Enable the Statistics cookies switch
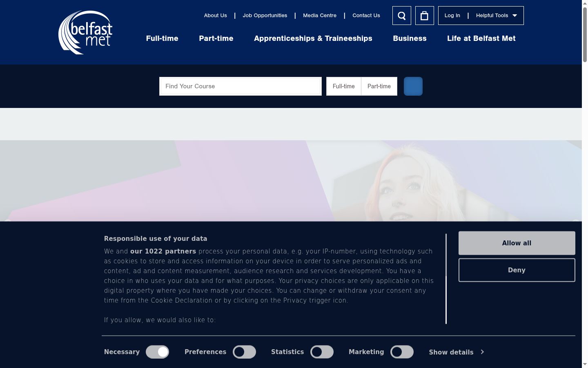Viewport: 588px width, 368px height. click(x=322, y=352)
